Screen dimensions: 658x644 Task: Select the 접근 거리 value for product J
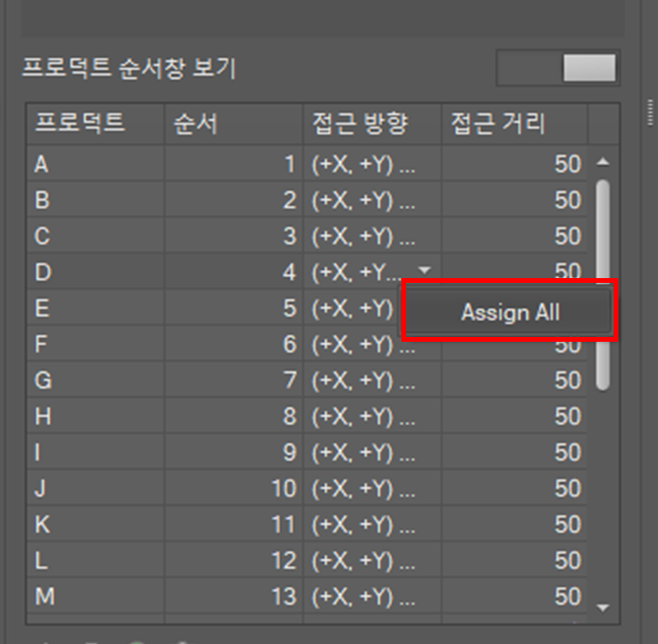point(513,489)
